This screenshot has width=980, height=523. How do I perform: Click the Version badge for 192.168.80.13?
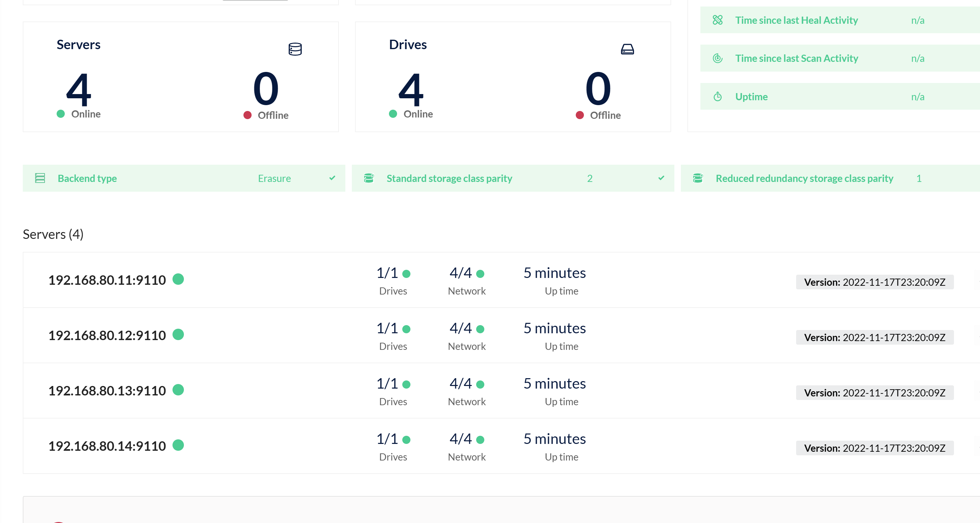(875, 392)
